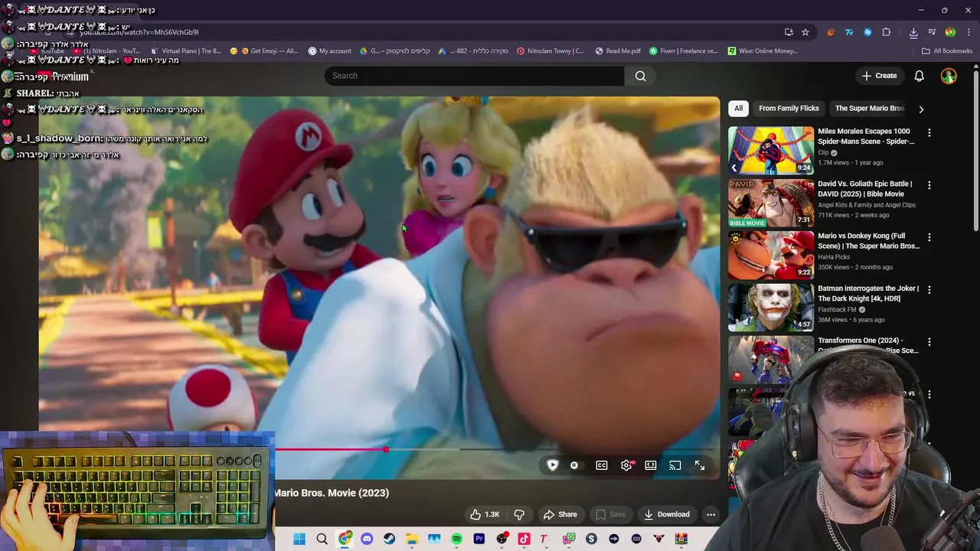Bookmark this page with the star
Screen dimensions: 980x551
click(805, 32)
